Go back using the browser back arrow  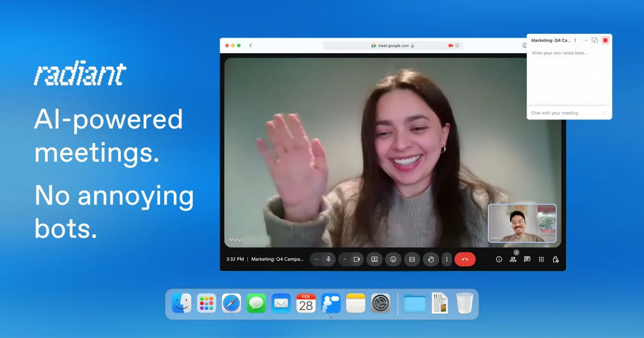pos(251,46)
